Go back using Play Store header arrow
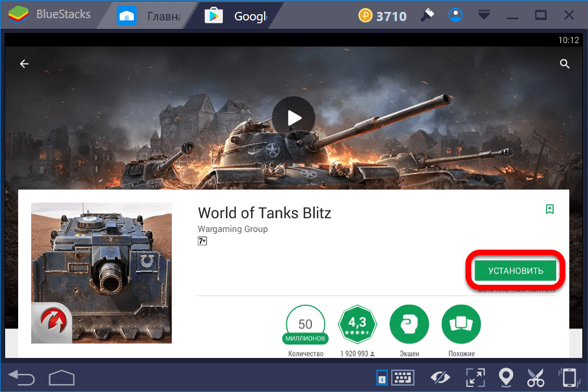Viewport: 588px width, 392px height. [24, 64]
